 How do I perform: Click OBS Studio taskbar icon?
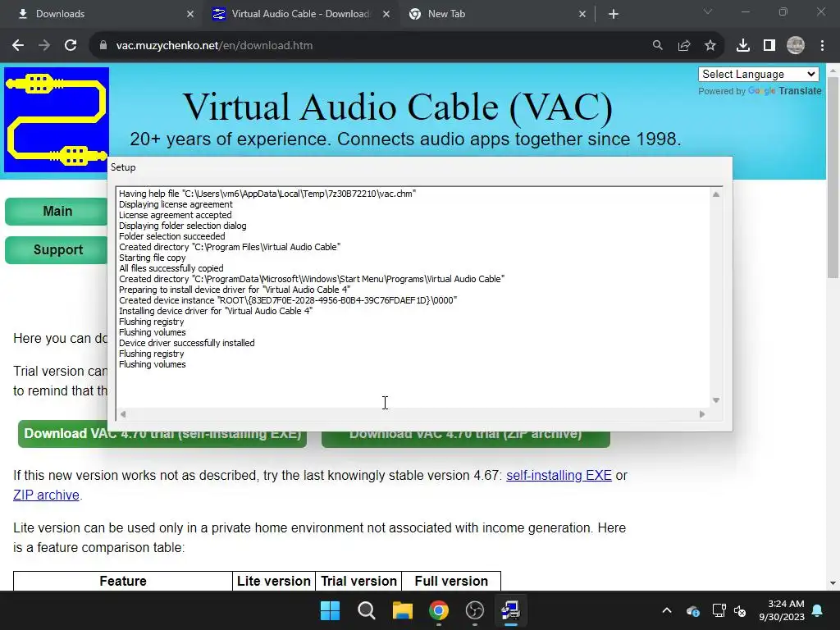click(x=475, y=610)
